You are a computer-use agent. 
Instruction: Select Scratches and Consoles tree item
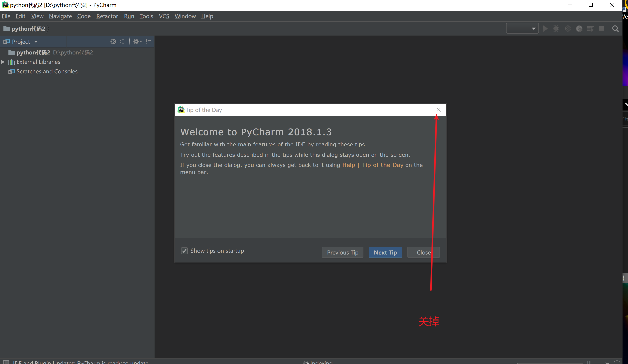[x=77, y=71]
